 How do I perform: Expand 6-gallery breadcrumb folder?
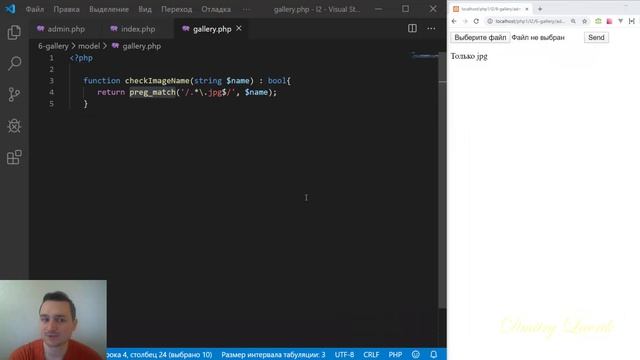point(53,46)
